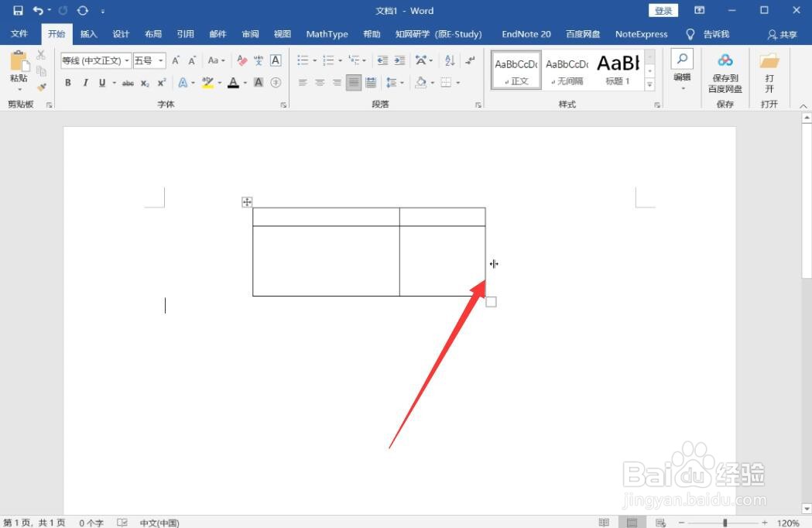Screen dimensions: 812x528
Task: Toggle Character Shading button
Action: click(259, 82)
